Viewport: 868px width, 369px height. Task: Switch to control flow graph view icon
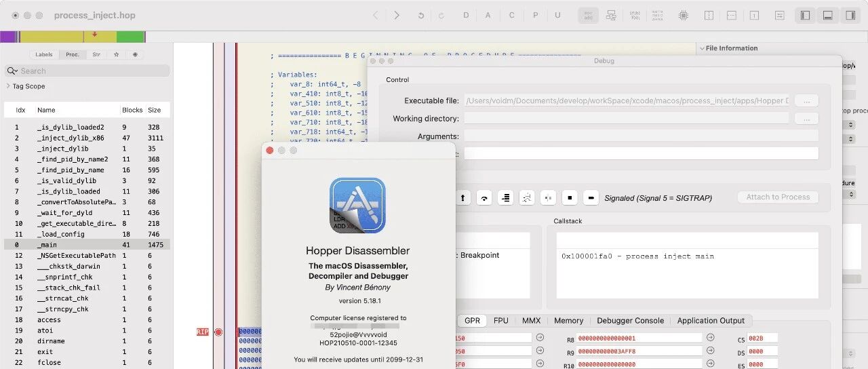[612, 15]
